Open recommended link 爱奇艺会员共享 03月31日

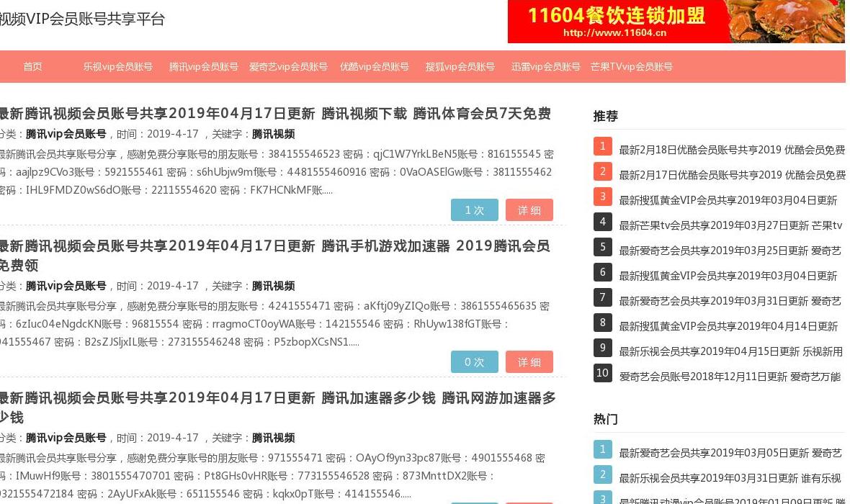pyautogui.click(x=730, y=301)
